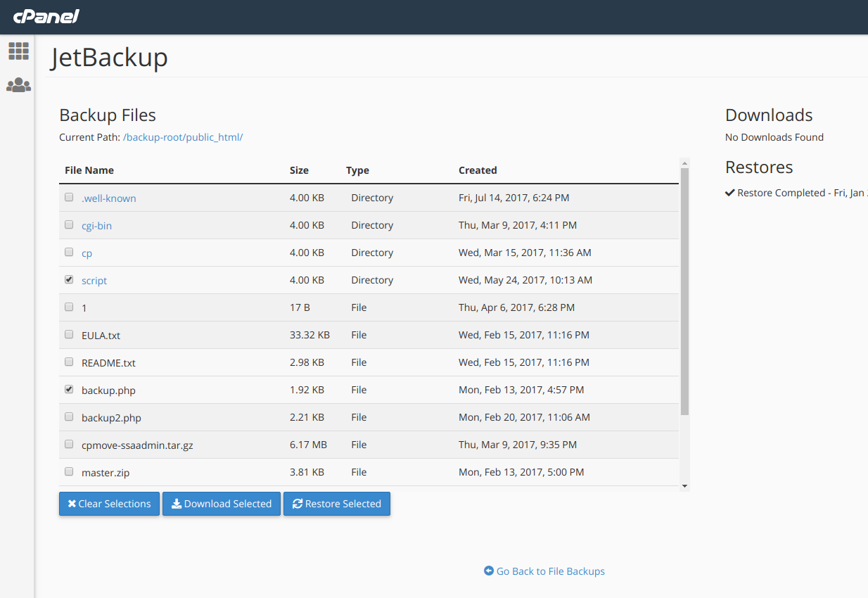Click the date Thu, Apr 6, 2017, 6:28 PM

click(516, 307)
